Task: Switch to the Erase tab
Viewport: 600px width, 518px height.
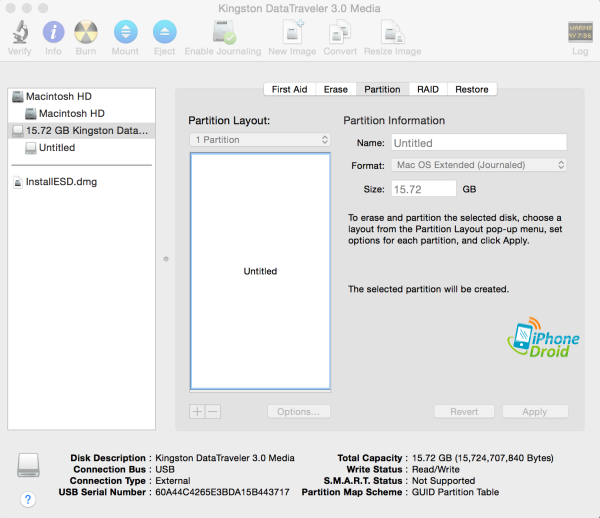Action: [x=336, y=90]
